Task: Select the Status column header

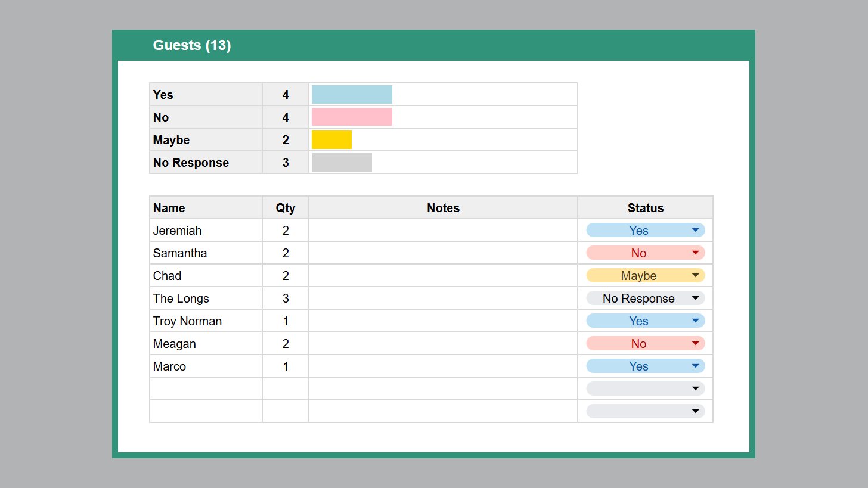Action: tap(645, 208)
